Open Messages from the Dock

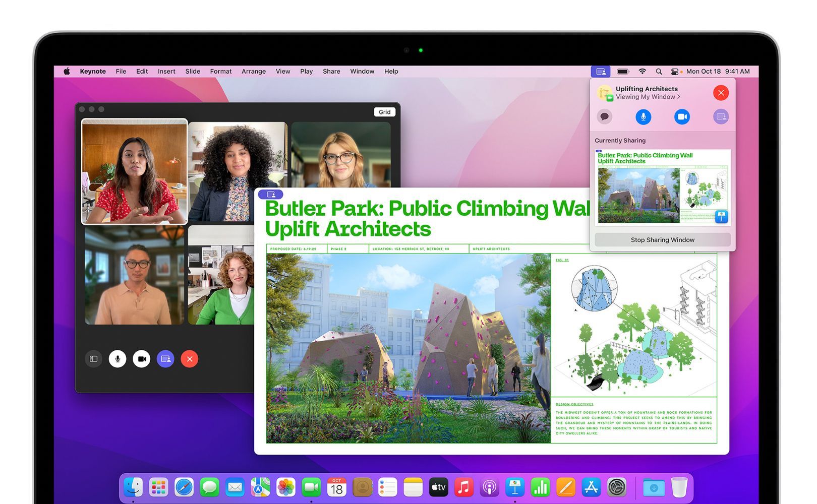[x=209, y=487]
